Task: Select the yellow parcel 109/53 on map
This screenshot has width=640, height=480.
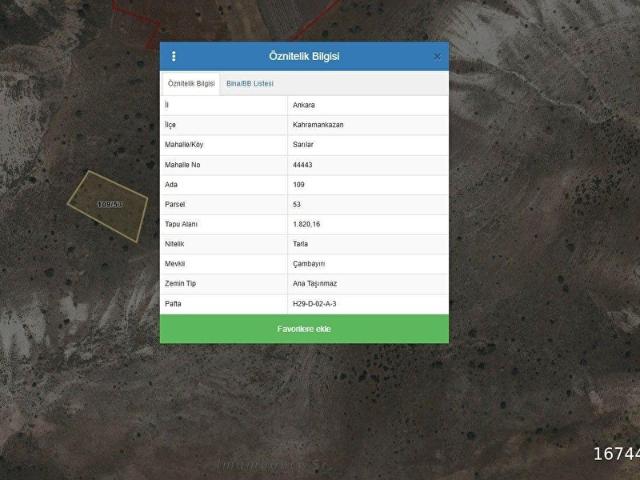Action: [x=108, y=205]
